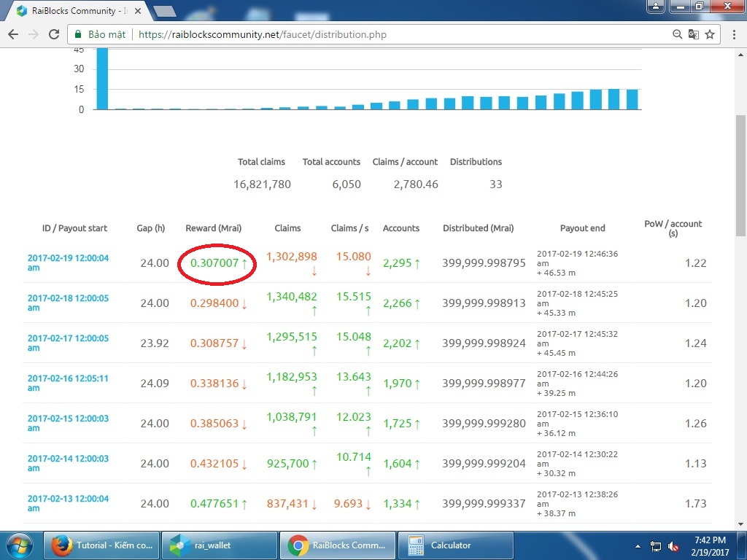Click the claims per second 13.643

354,377
